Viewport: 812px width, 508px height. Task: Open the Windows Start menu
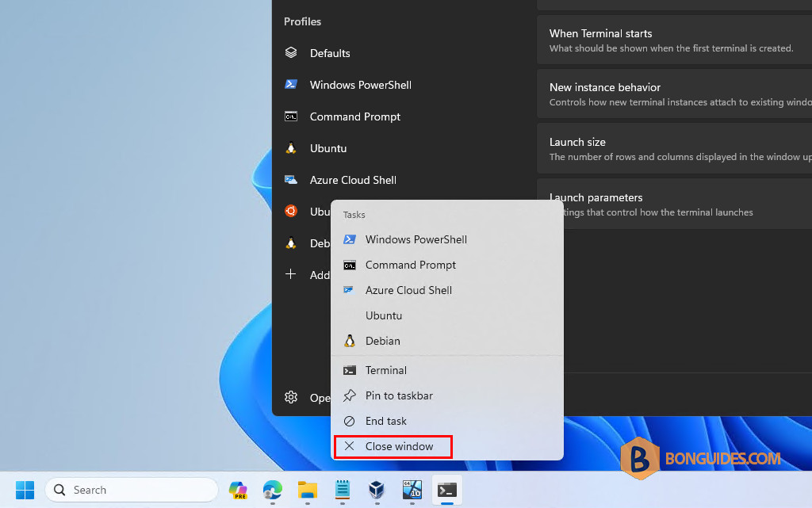click(25, 490)
